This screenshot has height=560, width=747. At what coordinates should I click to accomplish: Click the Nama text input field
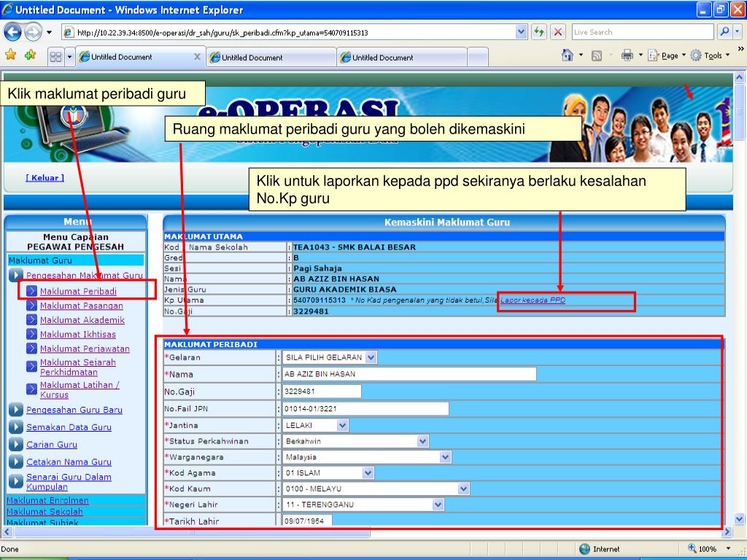tap(409, 374)
